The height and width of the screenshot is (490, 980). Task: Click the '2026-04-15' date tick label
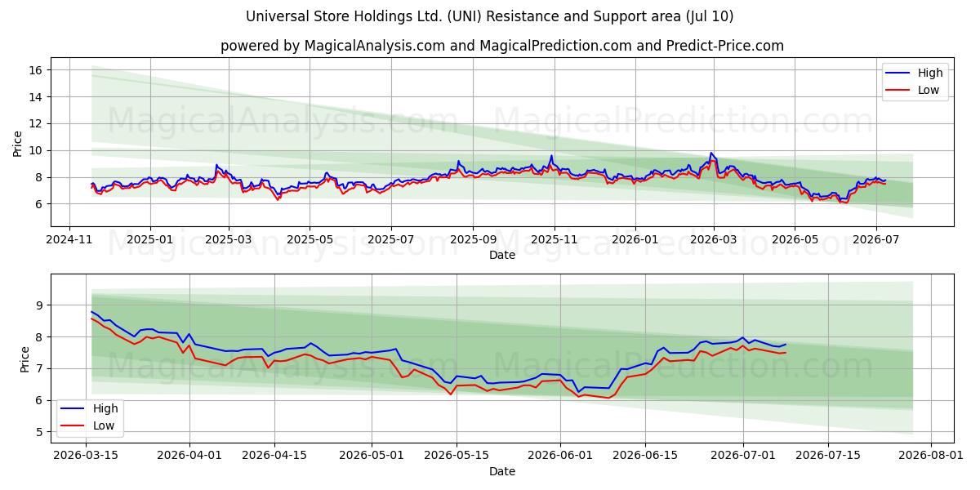(274, 456)
